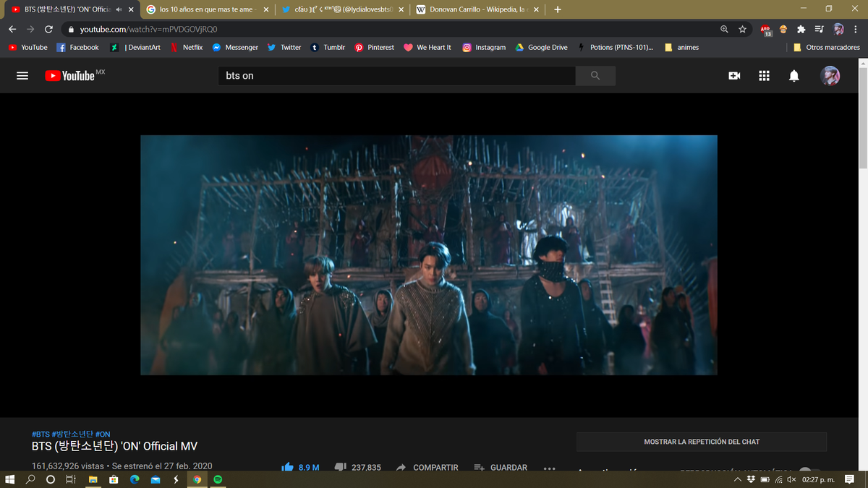868x488 pixels.
Task: Click MOSTRAR LA REPETICIÓN DEL CHAT
Action: pos(702,442)
